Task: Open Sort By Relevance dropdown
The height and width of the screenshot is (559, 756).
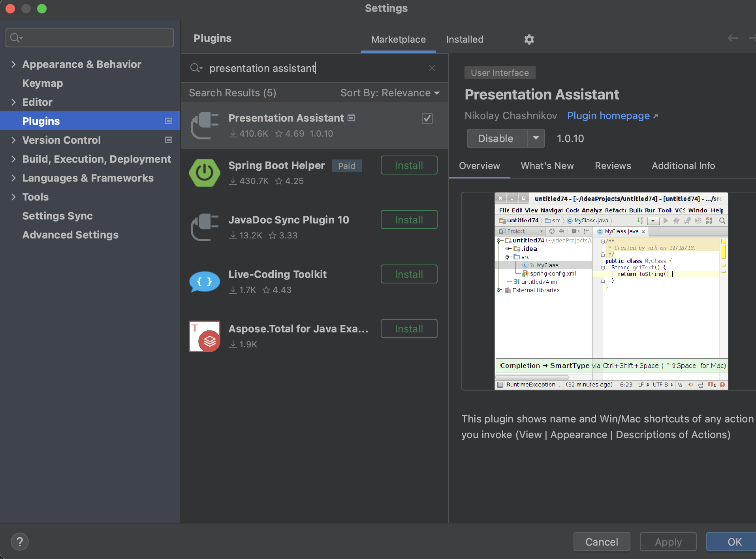Action: (x=390, y=93)
